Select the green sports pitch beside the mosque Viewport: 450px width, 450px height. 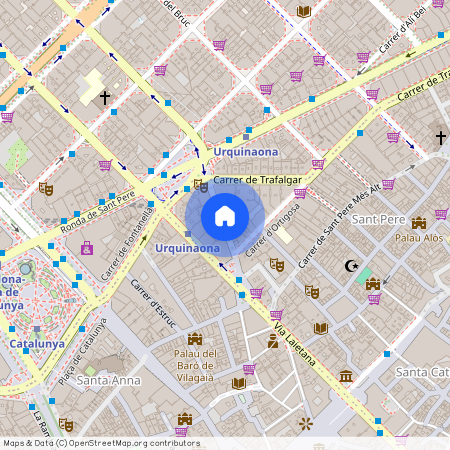tap(364, 276)
